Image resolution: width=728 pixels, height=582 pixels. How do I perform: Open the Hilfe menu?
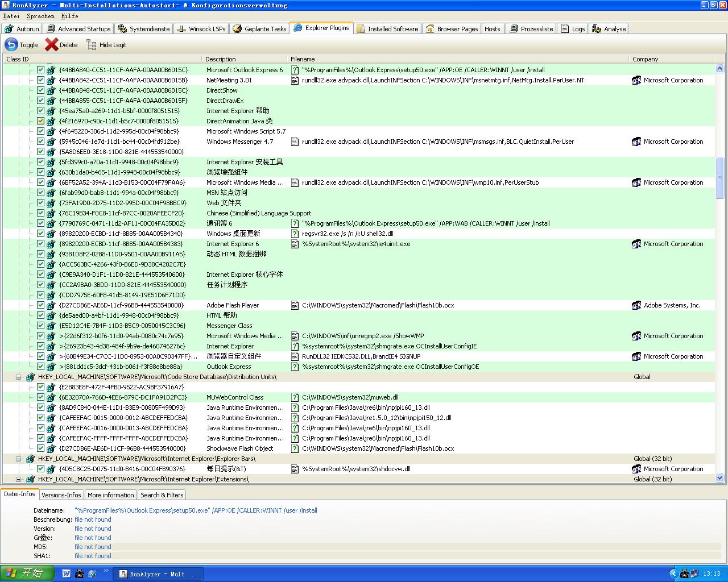[69, 16]
